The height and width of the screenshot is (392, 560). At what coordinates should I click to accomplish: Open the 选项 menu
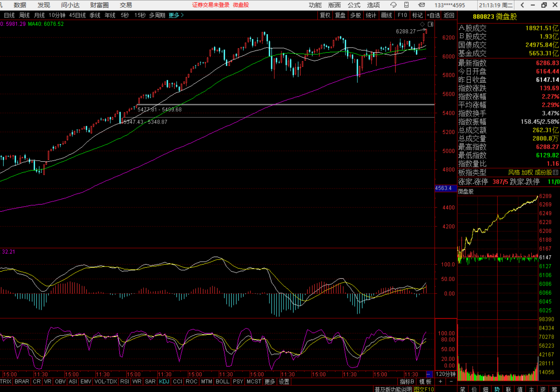[373, 5]
